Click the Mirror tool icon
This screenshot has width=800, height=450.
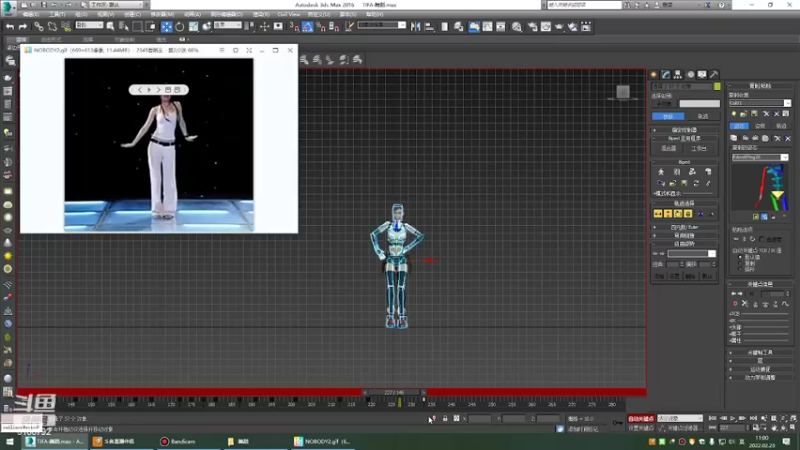(x=416, y=27)
